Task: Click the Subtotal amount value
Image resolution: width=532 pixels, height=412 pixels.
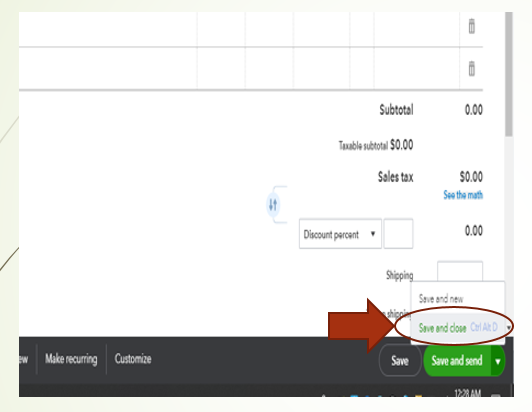Action: point(474,110)
